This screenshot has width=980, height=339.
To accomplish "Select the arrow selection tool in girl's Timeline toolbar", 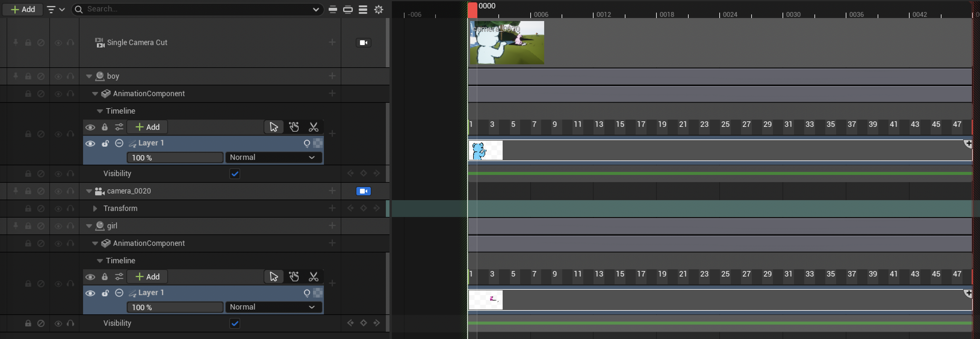I will pos(274,277).
